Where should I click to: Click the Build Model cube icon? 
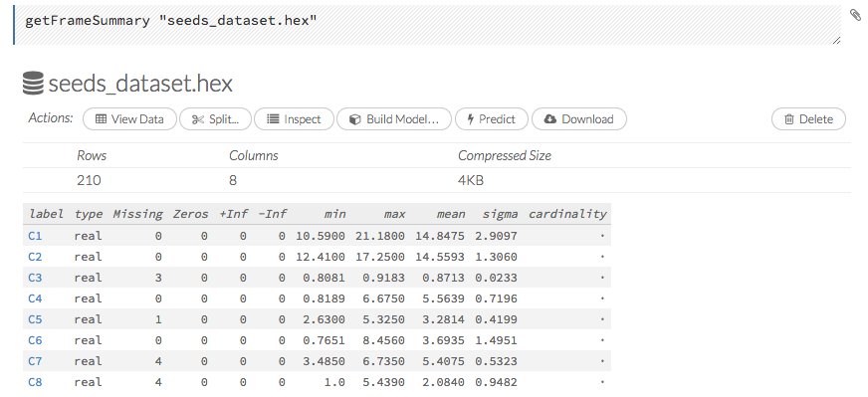tap(355, 119)
